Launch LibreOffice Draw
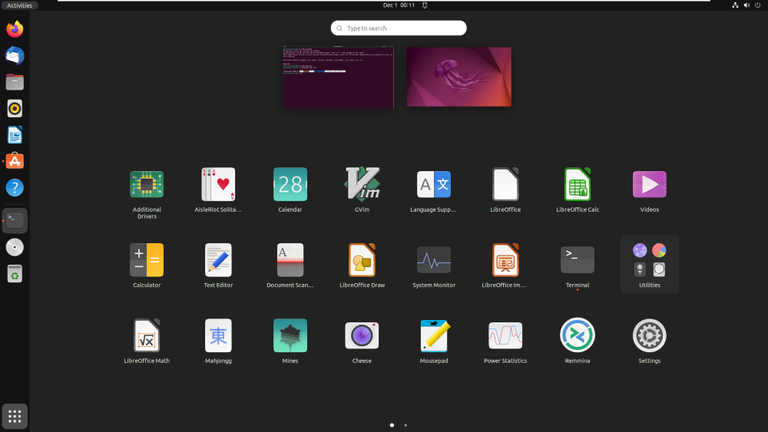The width and height of the screenshot is (768, 432). [362, 260]
